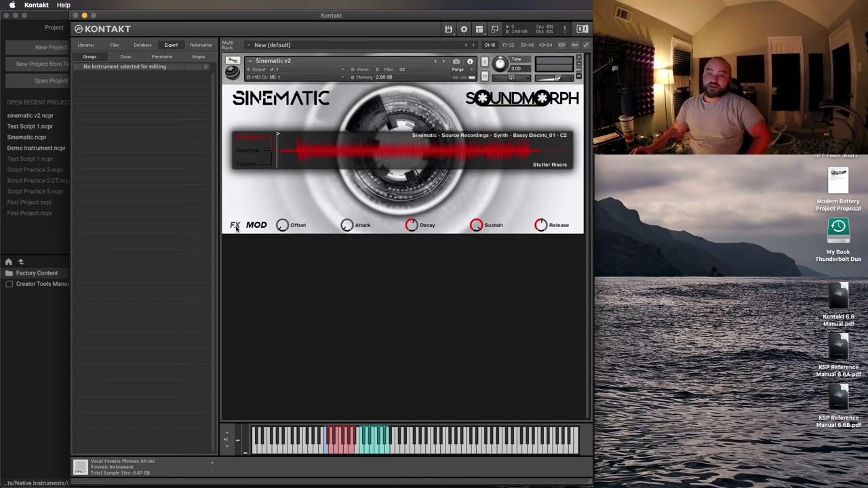The image size is (868, 488).
Task: Open the multi name New (default) dropdown arrow
Action: click(248, 45)
